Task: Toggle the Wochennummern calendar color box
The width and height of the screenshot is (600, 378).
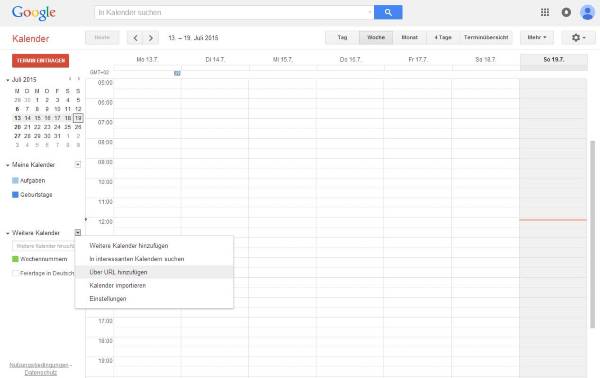Action: [15, 259]
